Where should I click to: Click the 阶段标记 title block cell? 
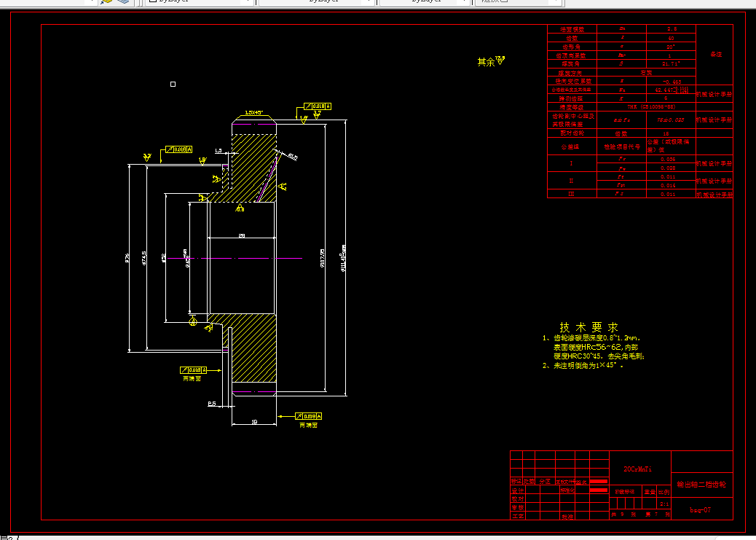coord(624,492)
